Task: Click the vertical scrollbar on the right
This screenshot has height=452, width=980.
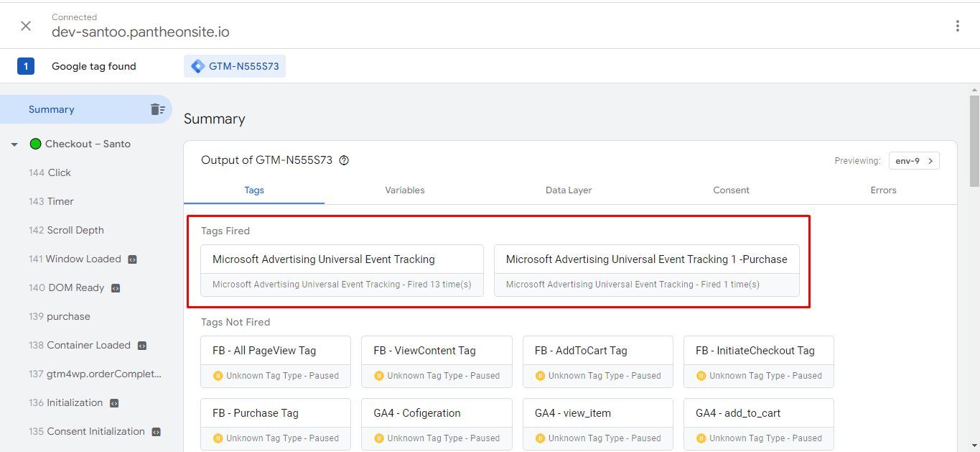Action: point(974,140)
